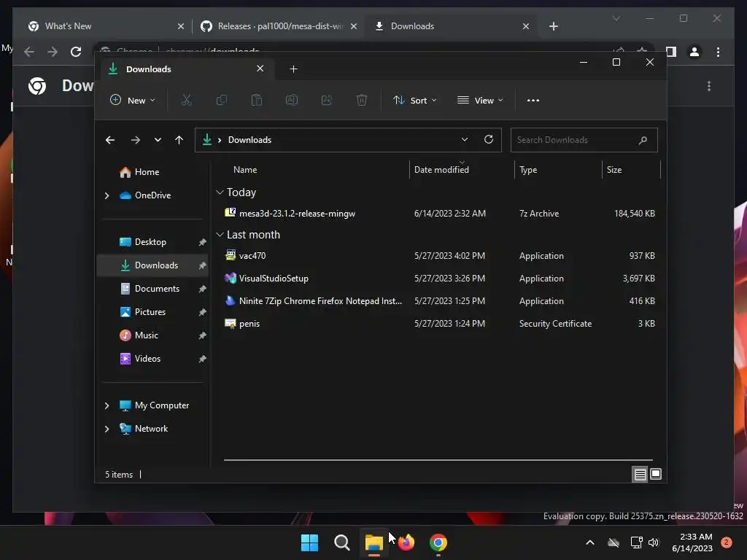Click the search magnifier in Search Downloads box
This screenshot has width=747, height=560.
click(643, 140)
